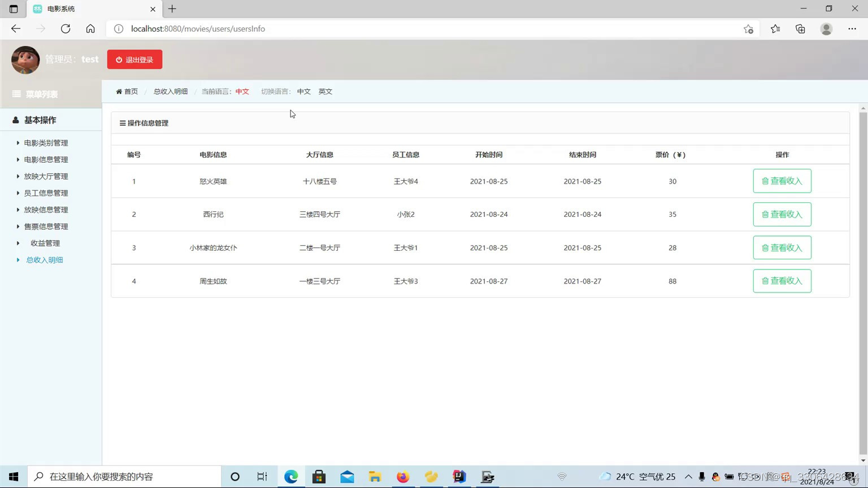Viewport: 868px width, 488px height.
Task: Open File Explorer from the taskbar
Action: tap(375, 477)
